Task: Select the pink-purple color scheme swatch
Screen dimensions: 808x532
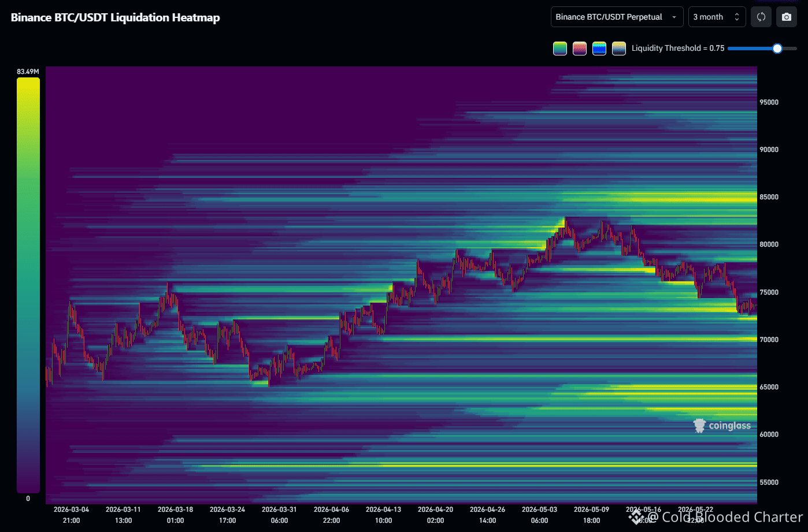Action: point(580,49)
